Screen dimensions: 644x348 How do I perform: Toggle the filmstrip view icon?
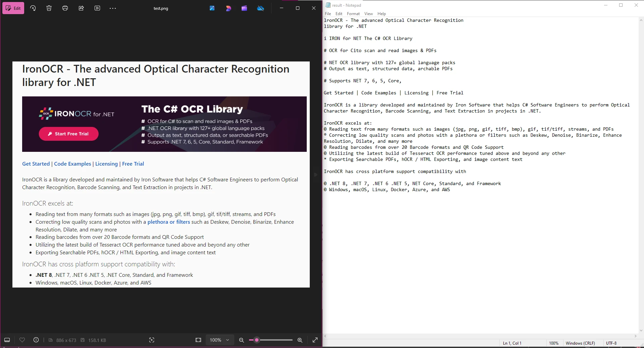(x=7, y=340)
